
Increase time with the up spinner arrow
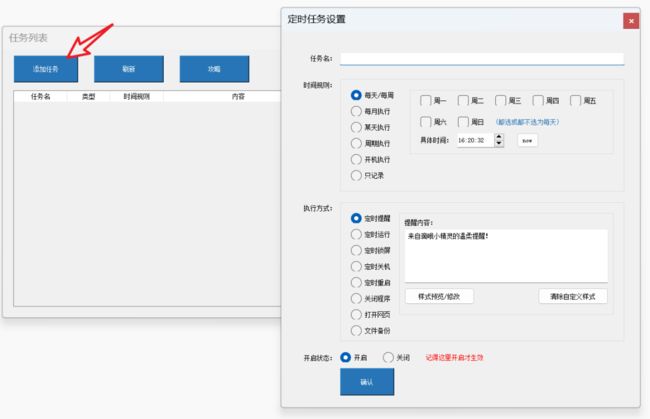(499, 137)
